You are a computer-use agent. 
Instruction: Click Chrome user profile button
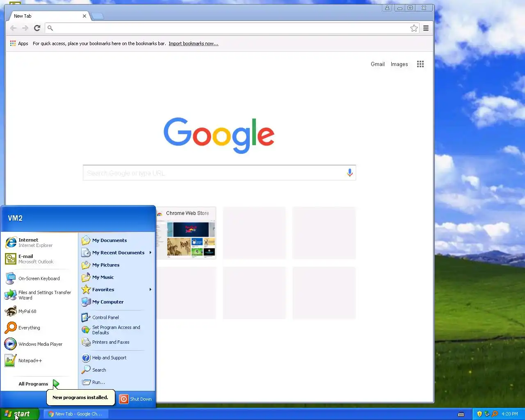pyautogui.click(x=387, y=8)
